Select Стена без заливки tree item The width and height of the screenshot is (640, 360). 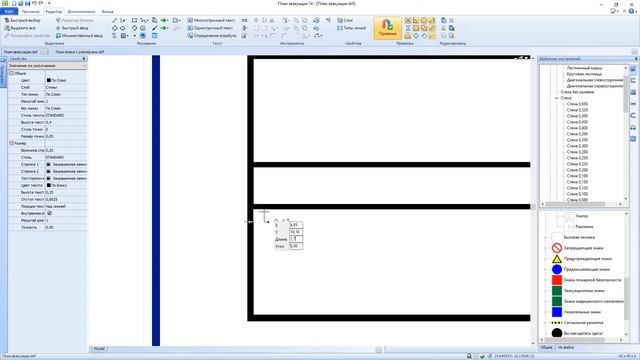577,92
